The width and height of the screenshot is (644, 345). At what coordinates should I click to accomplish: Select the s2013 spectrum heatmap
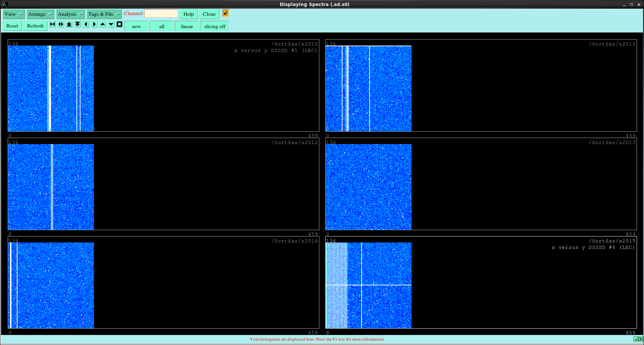(368, 187)
